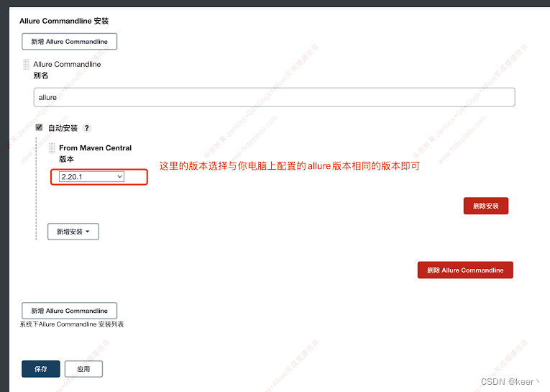Open help icon next to 自动安装
This screenshot has height=392, width=550.
click(x=87, y=128)
